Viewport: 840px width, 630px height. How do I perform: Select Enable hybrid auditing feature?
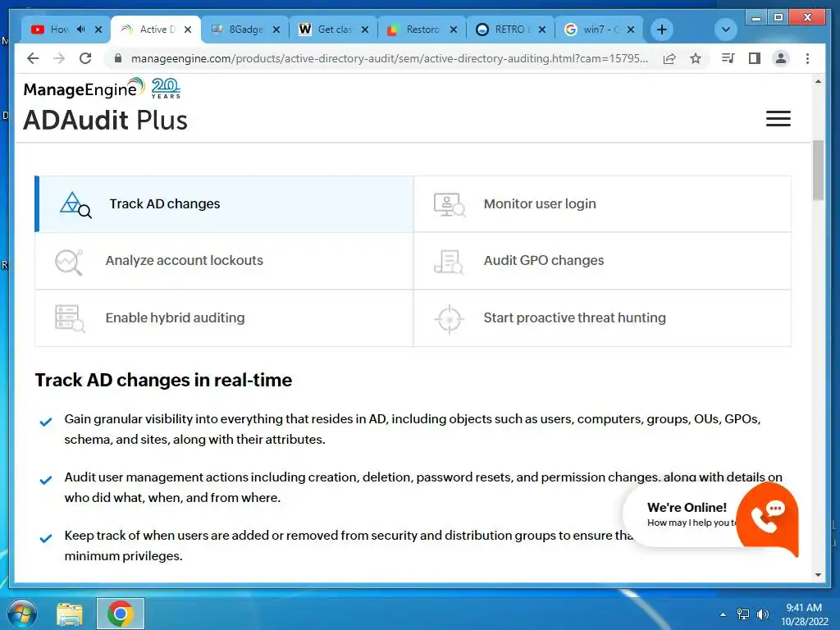click(x=224, y=318)
